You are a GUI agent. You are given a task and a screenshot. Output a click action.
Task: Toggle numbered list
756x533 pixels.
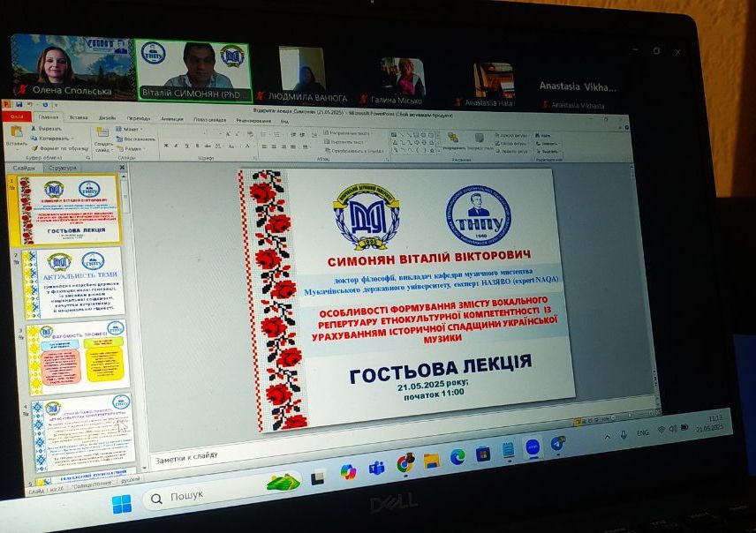point(276,135)
